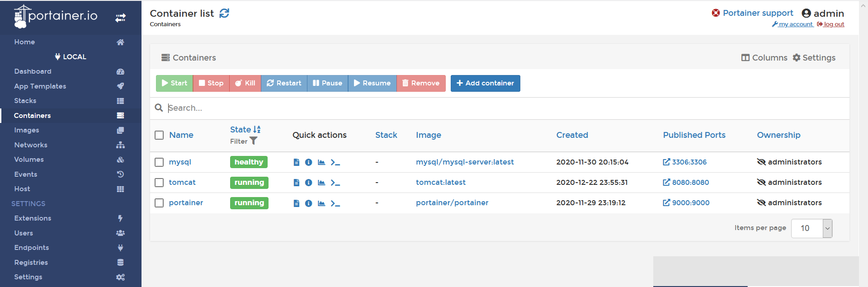Screen dimensions: 868x287
Task: Open Host in the sidebar
Action: tap(71, 189)
